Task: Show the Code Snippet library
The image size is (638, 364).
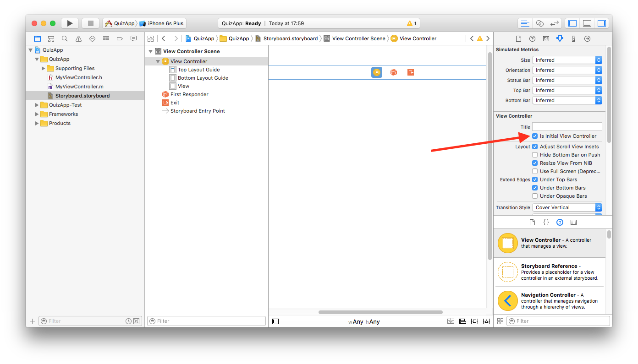Action: [x=546, y=222]
